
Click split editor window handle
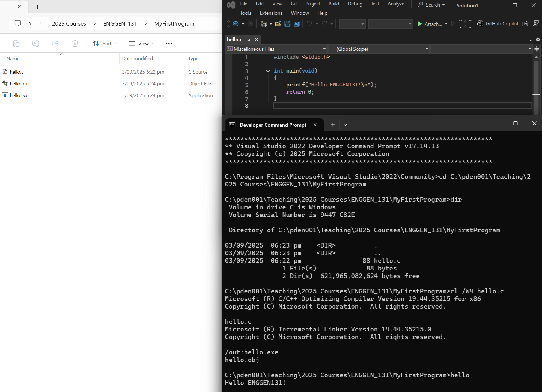[x=537, y=49]
